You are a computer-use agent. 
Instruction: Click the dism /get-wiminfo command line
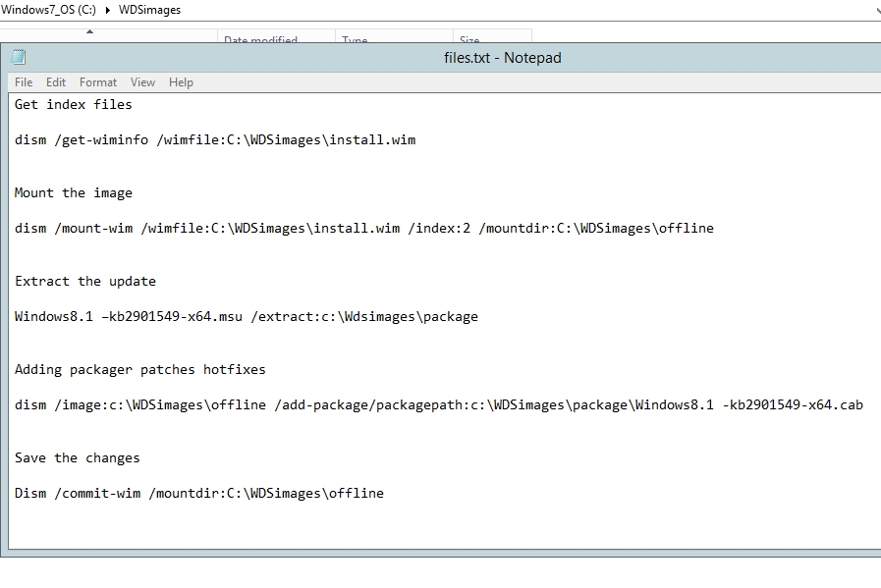pos(215,139)
